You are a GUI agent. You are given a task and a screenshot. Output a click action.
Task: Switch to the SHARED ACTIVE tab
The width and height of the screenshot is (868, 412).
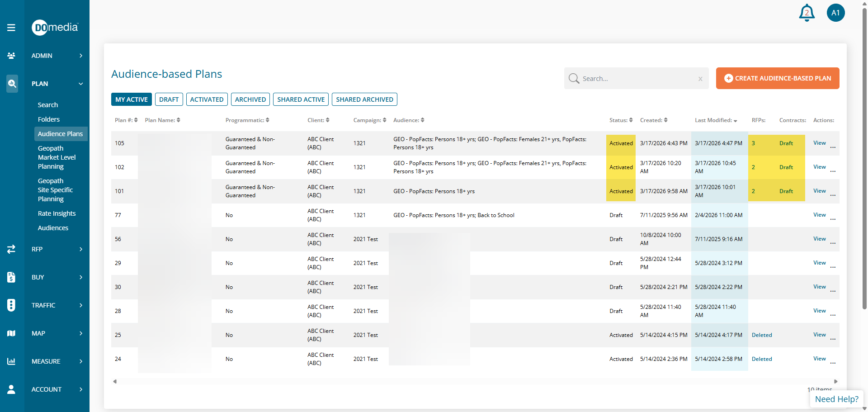tap(301, 99)
